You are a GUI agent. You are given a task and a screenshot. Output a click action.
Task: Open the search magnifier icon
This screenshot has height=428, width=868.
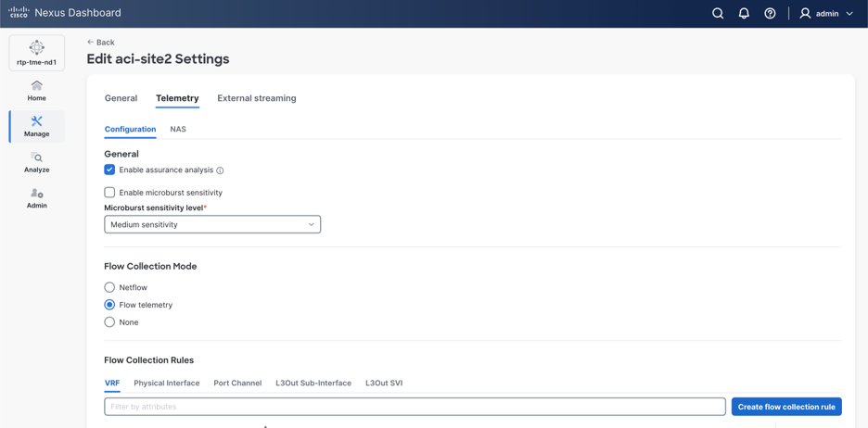[x=718, y=14]
